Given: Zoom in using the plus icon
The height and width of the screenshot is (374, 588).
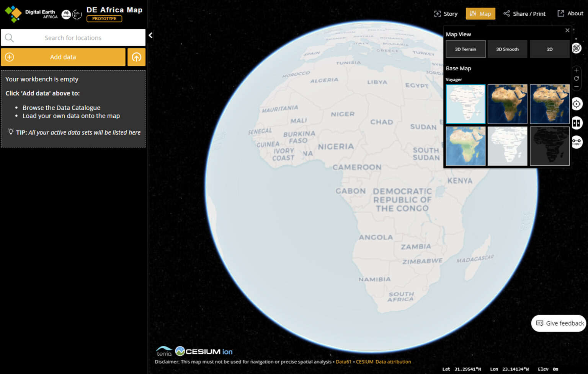Looking at the screenshot, I should point(576,70).
